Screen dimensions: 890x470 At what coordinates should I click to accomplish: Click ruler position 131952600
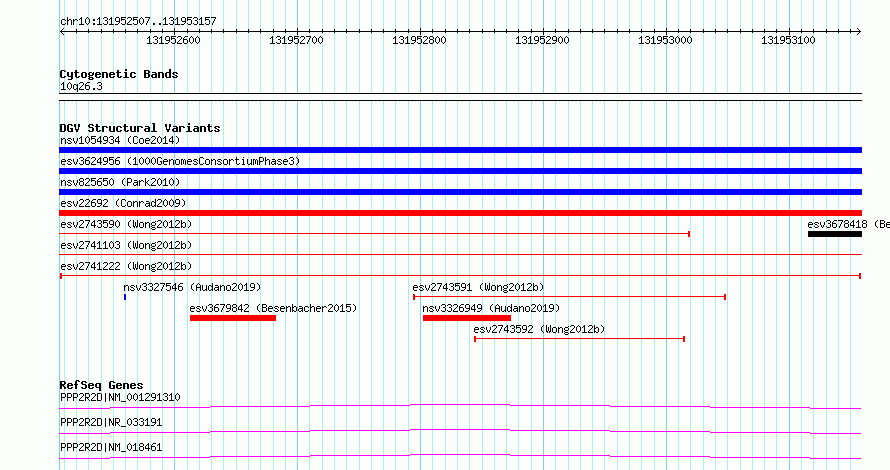point(174,40)
